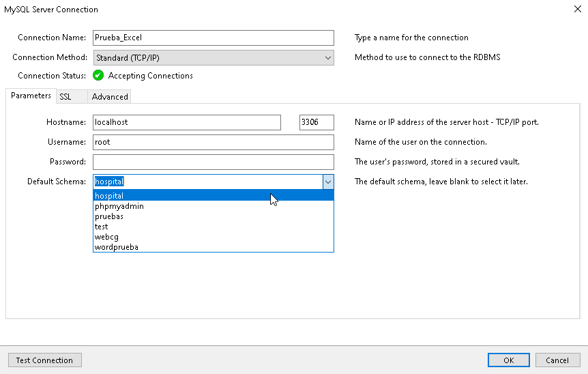Choose webcg from the schema list
Viewport: 588px width, 374px height.
coord(106,237)
